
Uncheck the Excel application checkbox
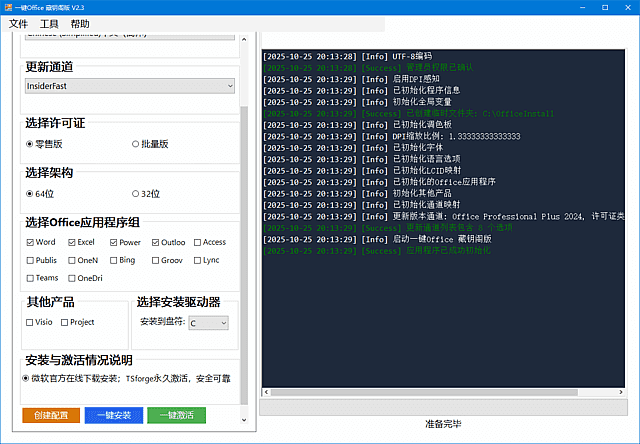tap(72, 242)
